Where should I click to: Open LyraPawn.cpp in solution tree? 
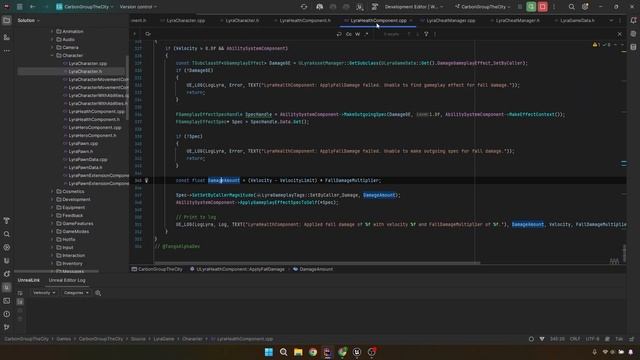tap(83, 144)
